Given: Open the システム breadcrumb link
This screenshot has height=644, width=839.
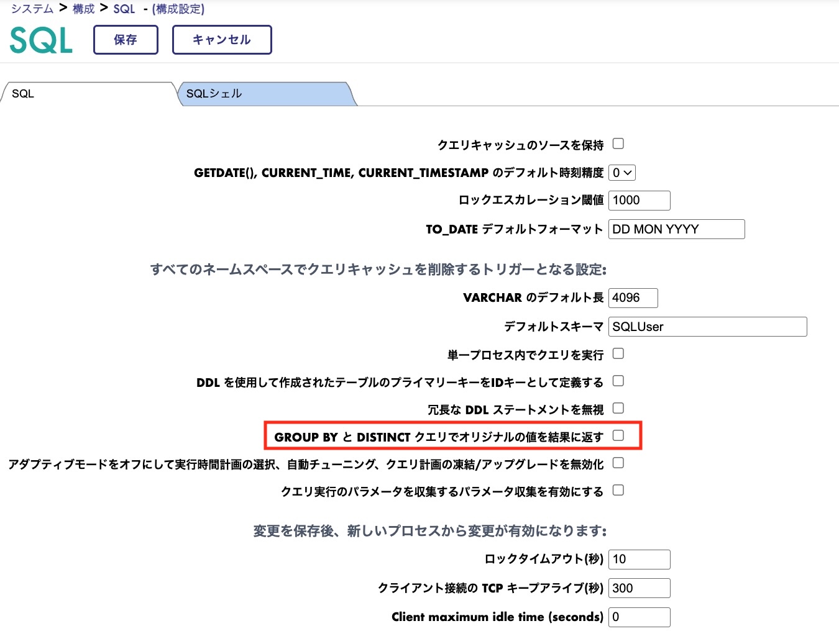Looking at the screenshot, I should pos(32,9).
